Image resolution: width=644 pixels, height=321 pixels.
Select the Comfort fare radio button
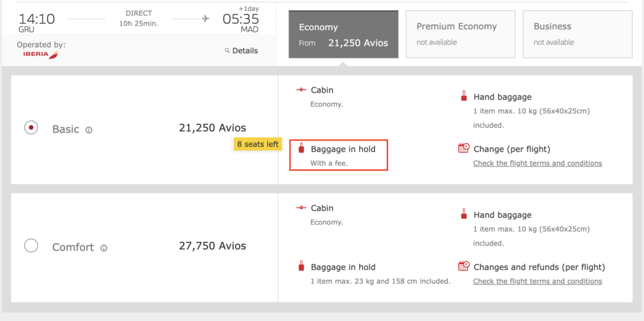click(x=31, y=246)
